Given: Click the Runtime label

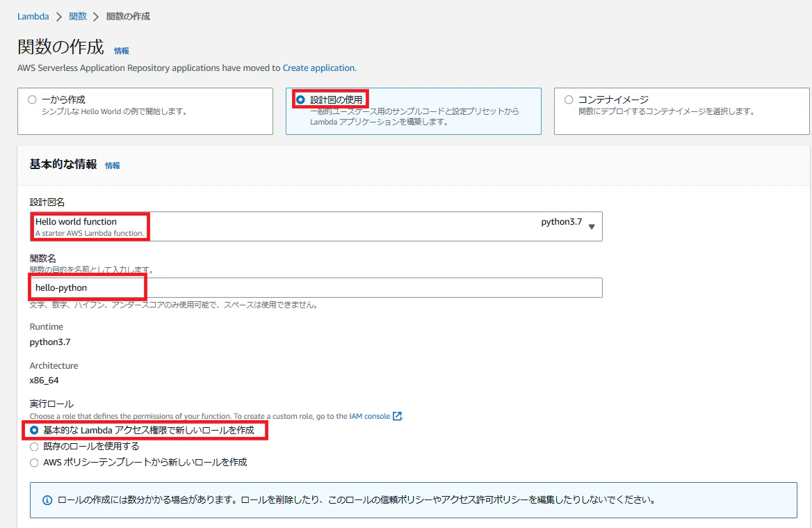Looking at the screenshot, I should 46,327.
